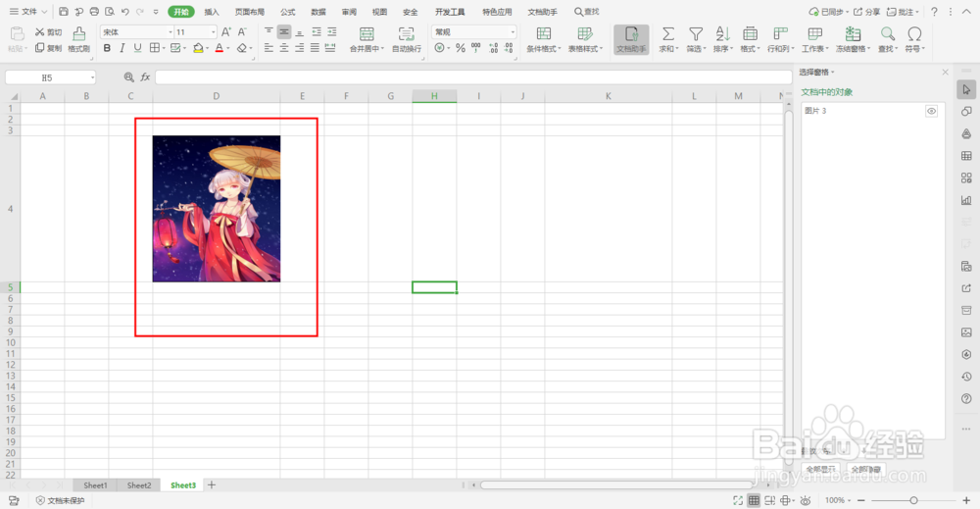Open the 公式 (Formulas) tab
The height and width of the screenshot is (509, 980).
[x=287, y=11]
